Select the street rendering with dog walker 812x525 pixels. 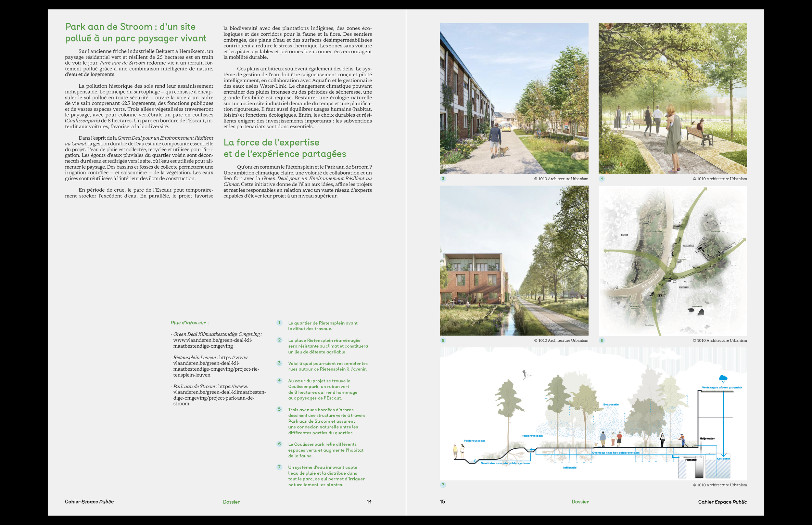(x=514, y=99)
